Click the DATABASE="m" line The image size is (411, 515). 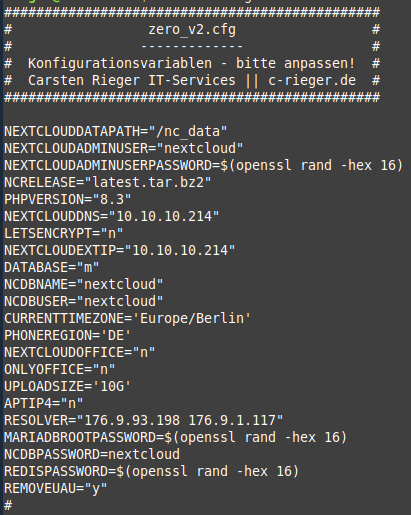[x=52, y=267]
